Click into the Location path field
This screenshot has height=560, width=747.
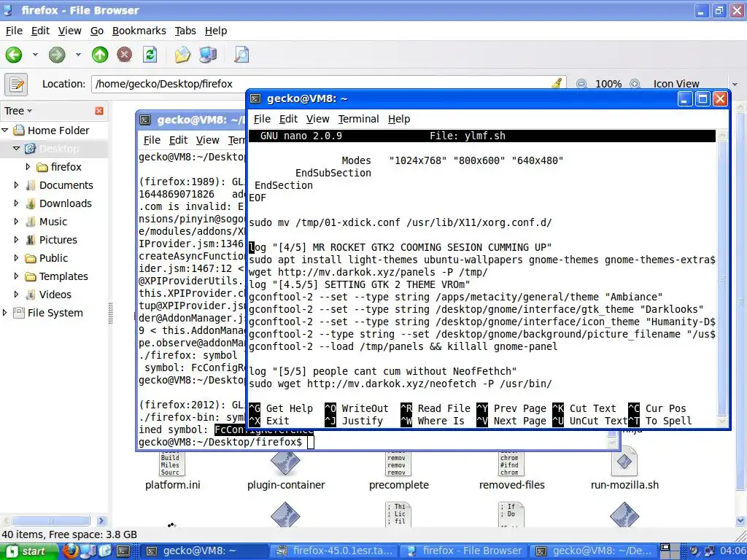[324, 85]
